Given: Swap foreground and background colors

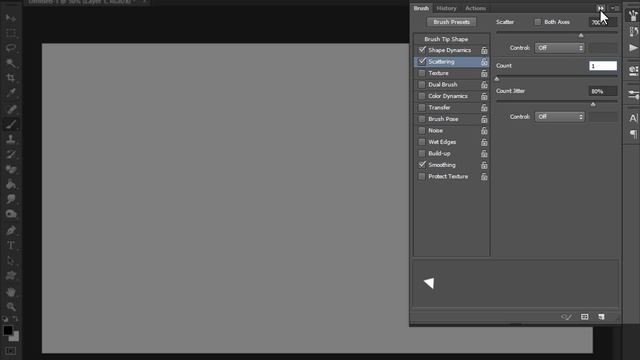Looking at the screenshot, I should pos(16,318).
